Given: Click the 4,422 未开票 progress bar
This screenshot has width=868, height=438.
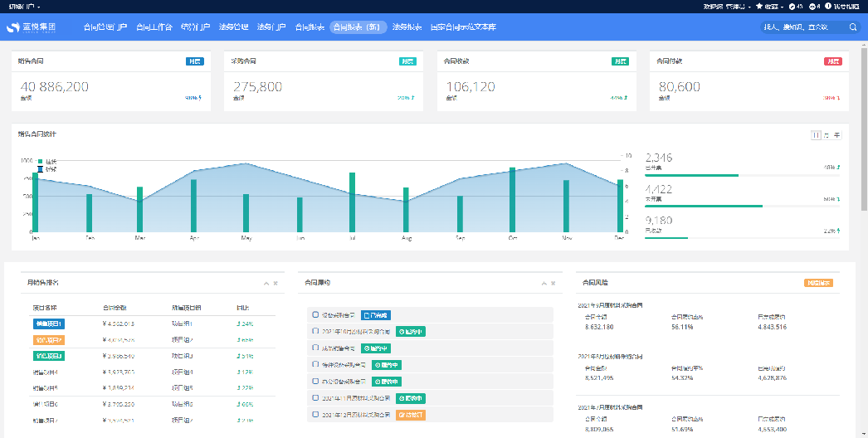Looking at the screenshot, I should tap(742, 206).
